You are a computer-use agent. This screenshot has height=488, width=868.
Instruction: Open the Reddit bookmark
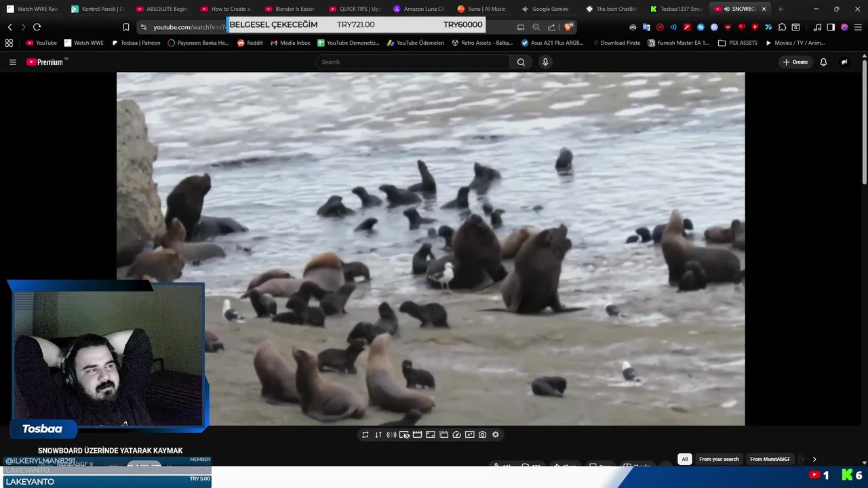(250, 43)
